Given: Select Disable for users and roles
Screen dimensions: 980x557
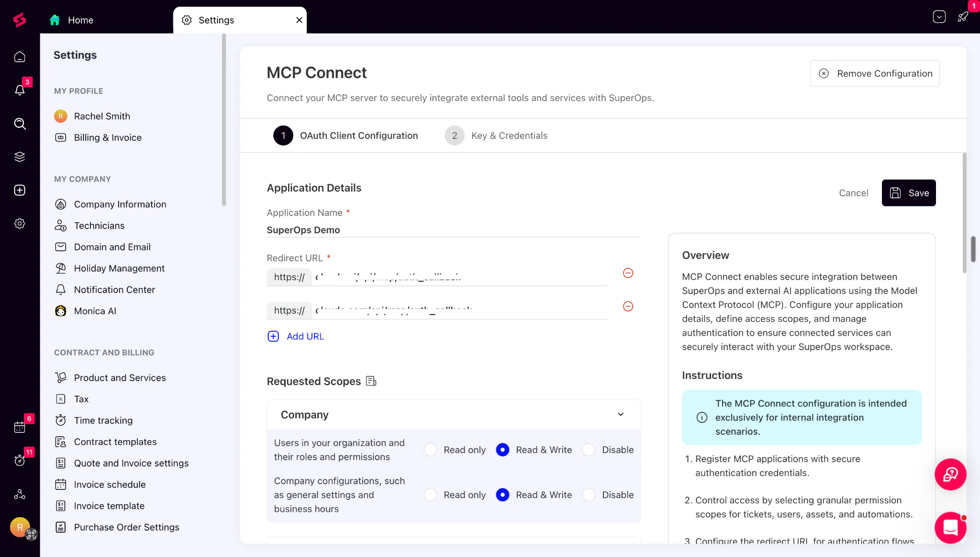Looking at the screenshot, I should pos(589,450).
